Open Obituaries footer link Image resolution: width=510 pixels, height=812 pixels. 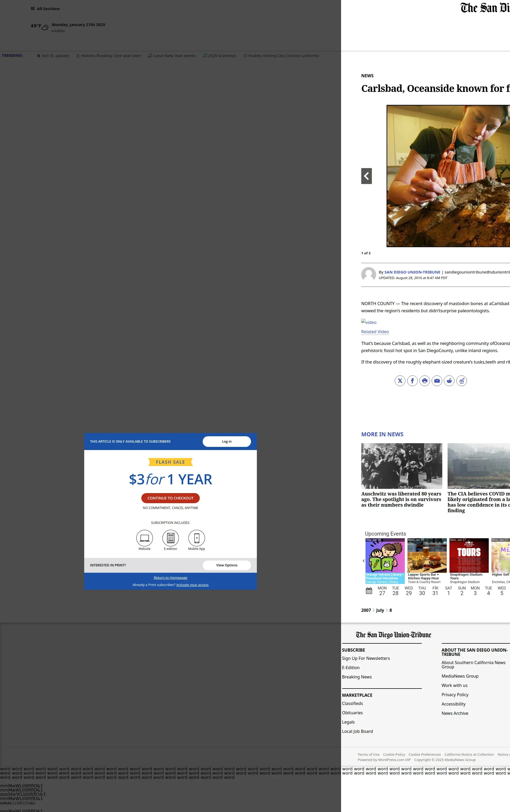[x=352, y=713]
